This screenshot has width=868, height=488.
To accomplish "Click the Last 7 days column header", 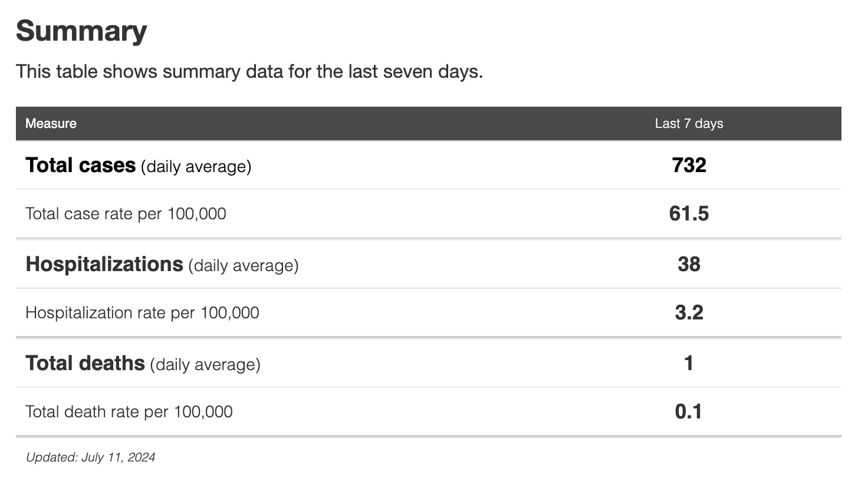I will pos(688,124).
